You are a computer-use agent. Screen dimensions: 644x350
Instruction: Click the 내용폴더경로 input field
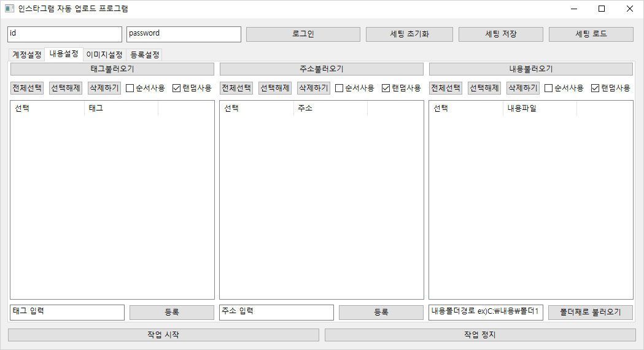point(486,312)
